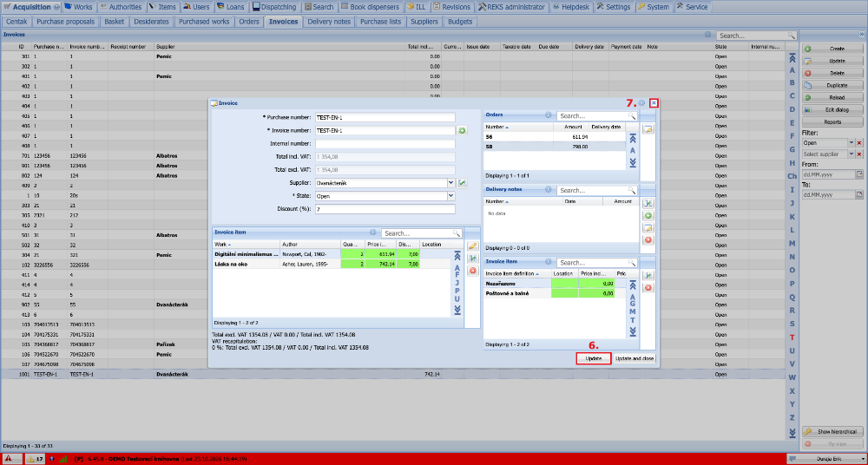Clear the Open state filter with the red X
The image size is (868, 465).
tap(859, 143)
